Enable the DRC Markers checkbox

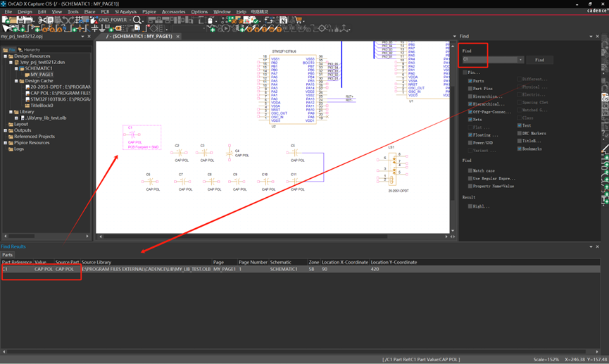pyautogui.click(x=520, y=133)
